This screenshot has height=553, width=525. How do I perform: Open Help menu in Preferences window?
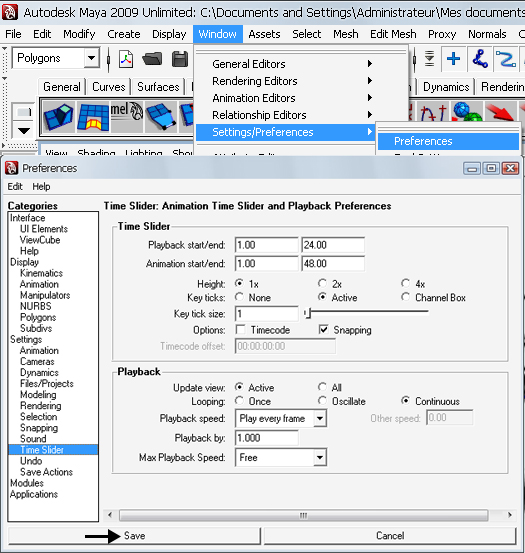coord(41,186)
